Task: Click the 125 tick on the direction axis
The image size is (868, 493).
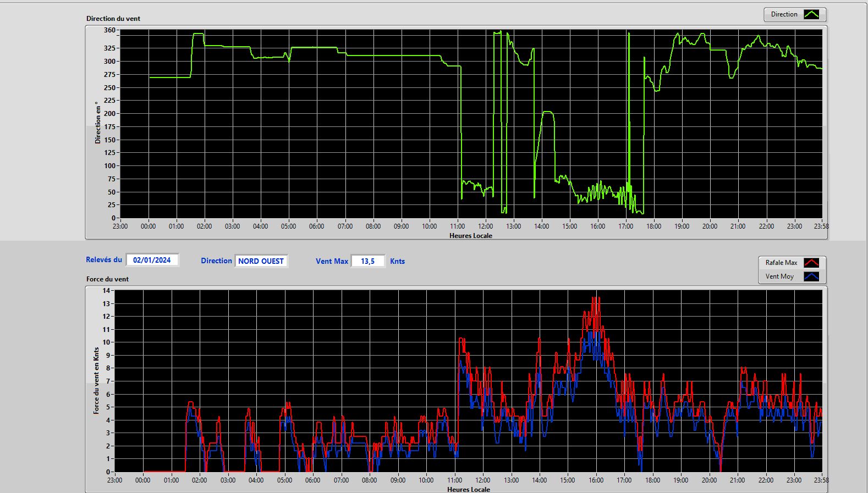Action: [109, 153]
